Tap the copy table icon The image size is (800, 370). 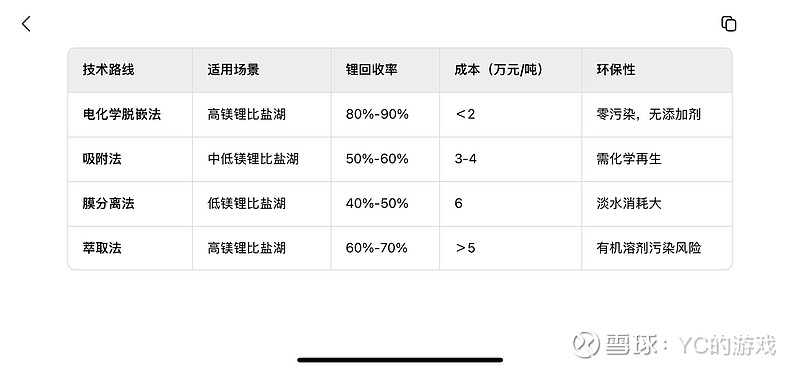coord(729,23)
